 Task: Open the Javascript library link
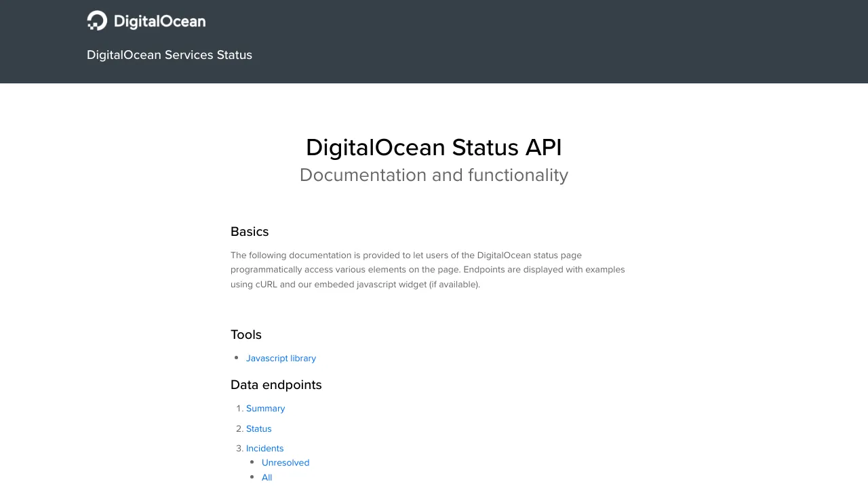[x=281, y=358]
